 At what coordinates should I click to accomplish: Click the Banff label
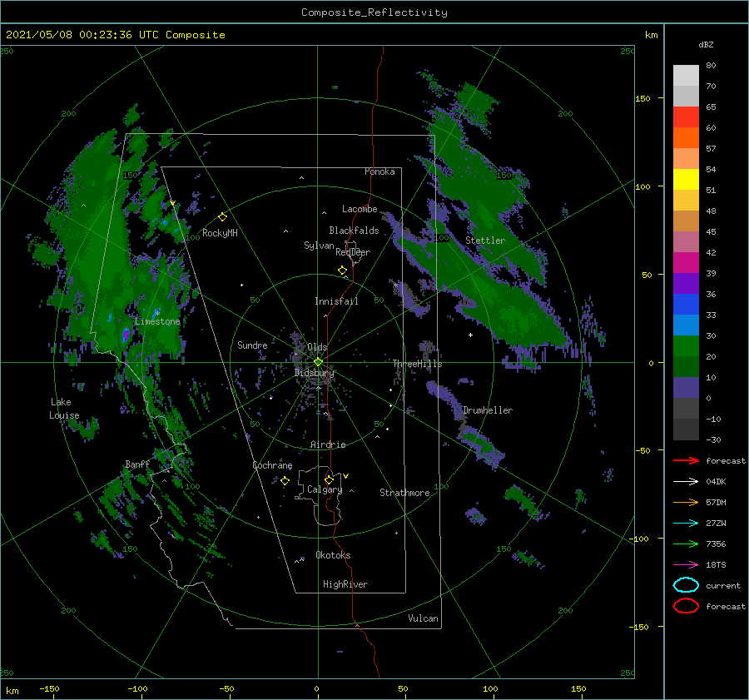pyautogui.click(x=137, y=464)
